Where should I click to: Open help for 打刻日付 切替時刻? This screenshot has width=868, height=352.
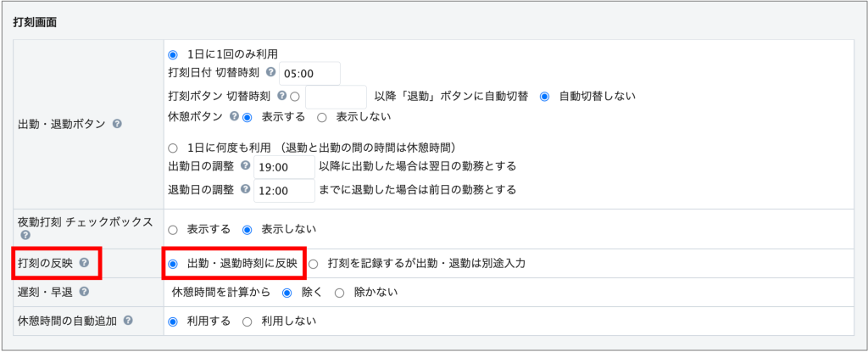point(270,73)
